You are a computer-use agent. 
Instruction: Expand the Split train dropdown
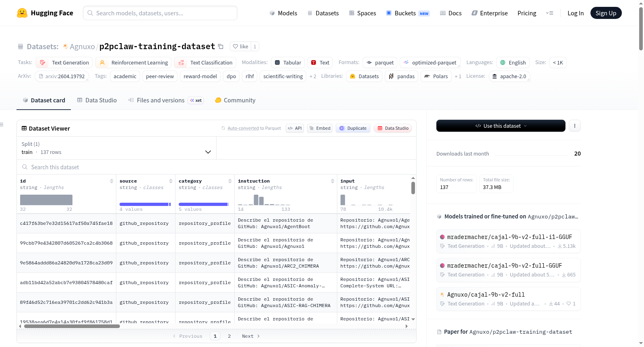coord(116,148)
